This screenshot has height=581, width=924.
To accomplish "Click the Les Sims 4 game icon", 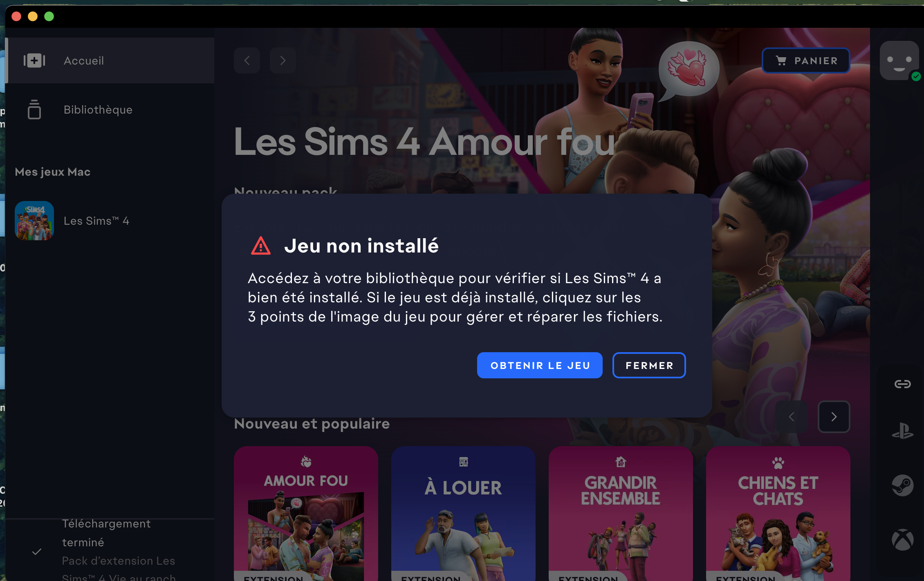I will coord(34,221).
